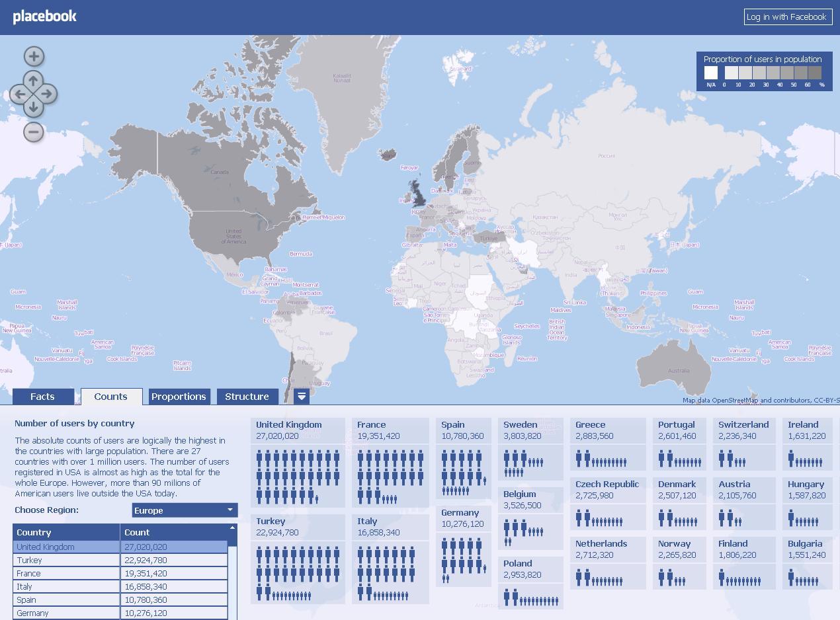
Task: Click the Belgium pictogram card
Action: 530,518
